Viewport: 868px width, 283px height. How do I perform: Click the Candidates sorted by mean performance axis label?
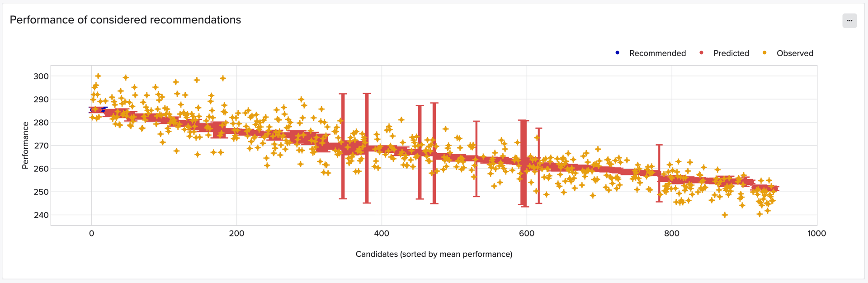click(434, 254)
